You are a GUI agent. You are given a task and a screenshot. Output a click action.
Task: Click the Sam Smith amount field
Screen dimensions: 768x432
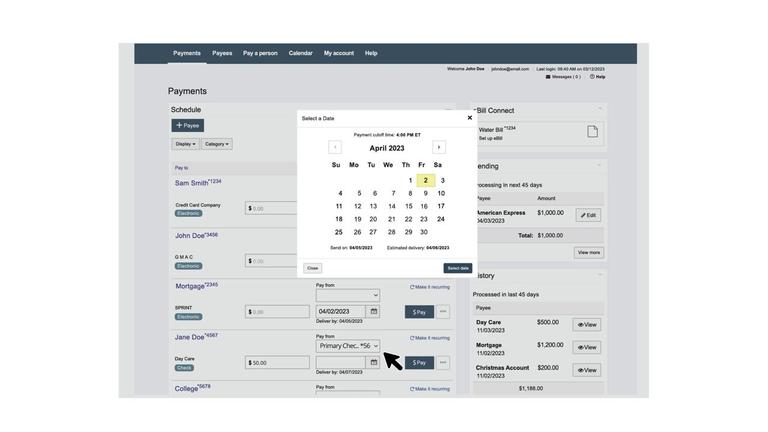tap(271, 208)
